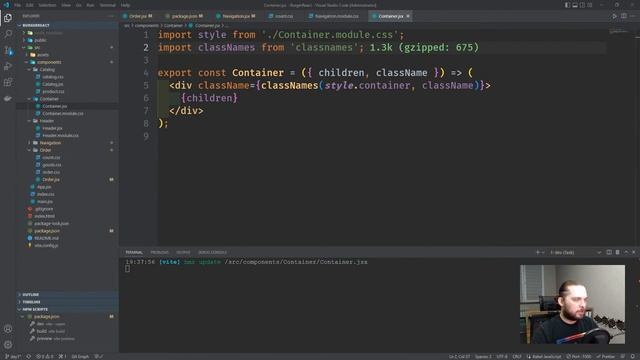
Task: Open the OUTPUT panel tab
Action: coord(183,252)
